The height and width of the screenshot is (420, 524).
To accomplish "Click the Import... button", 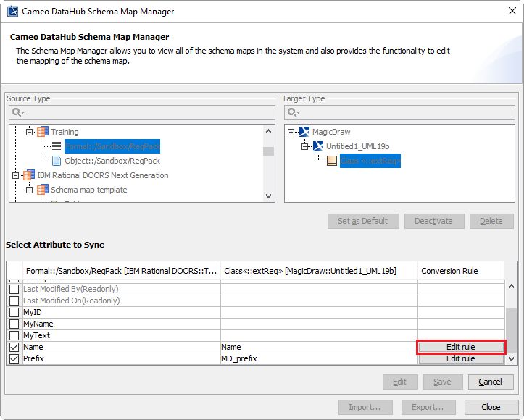I will [365, 407].
